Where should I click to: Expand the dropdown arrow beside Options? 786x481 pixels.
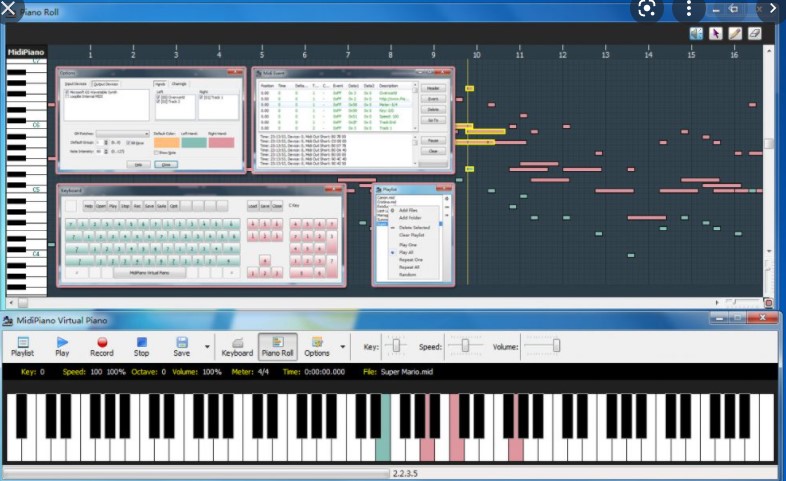point(343,347)
